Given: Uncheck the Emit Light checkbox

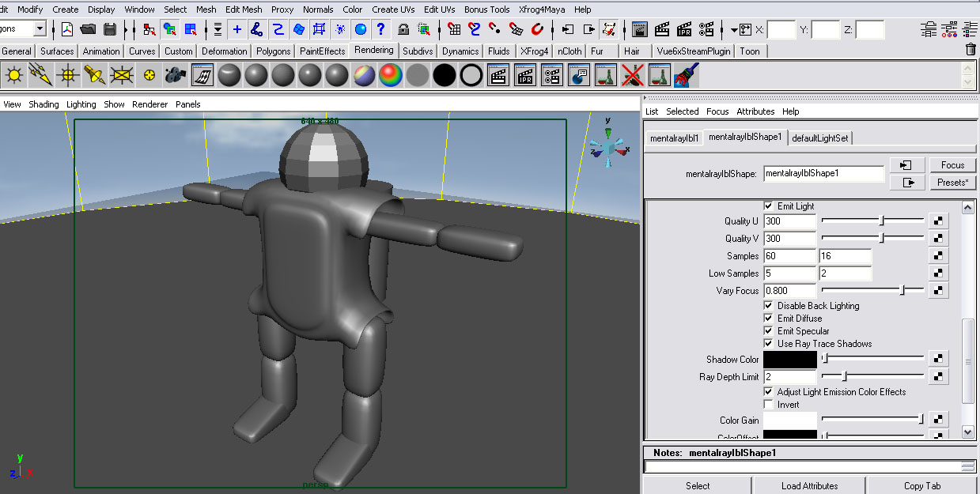Looking at the screenshot, I should pos(769,206).
